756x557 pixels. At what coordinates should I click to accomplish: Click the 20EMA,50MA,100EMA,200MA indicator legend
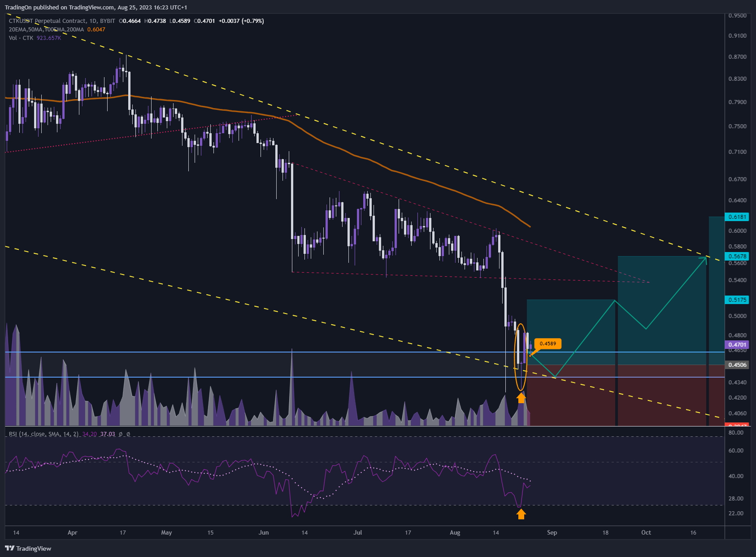(x=46, y=29)
